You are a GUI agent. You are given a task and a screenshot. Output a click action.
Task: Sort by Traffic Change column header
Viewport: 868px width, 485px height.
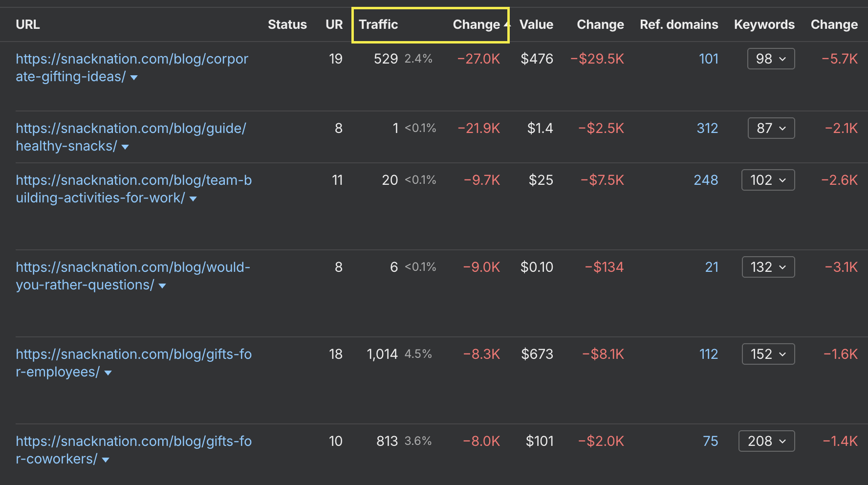click(x=477, y=24)
